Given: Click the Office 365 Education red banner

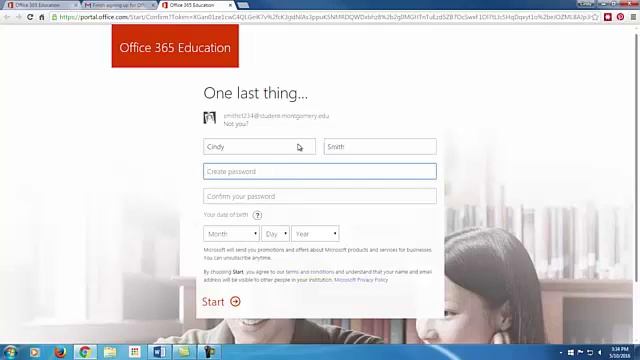Looking at the screenshot, I should tap(175, 46).
